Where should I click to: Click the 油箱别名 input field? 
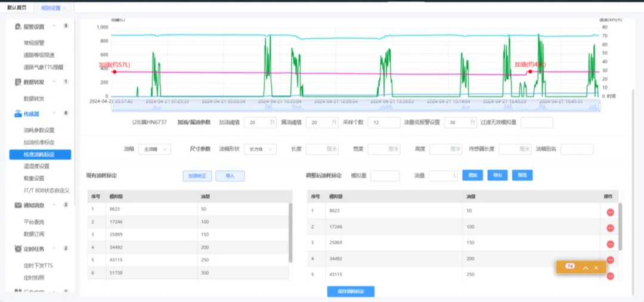point(577,150)
